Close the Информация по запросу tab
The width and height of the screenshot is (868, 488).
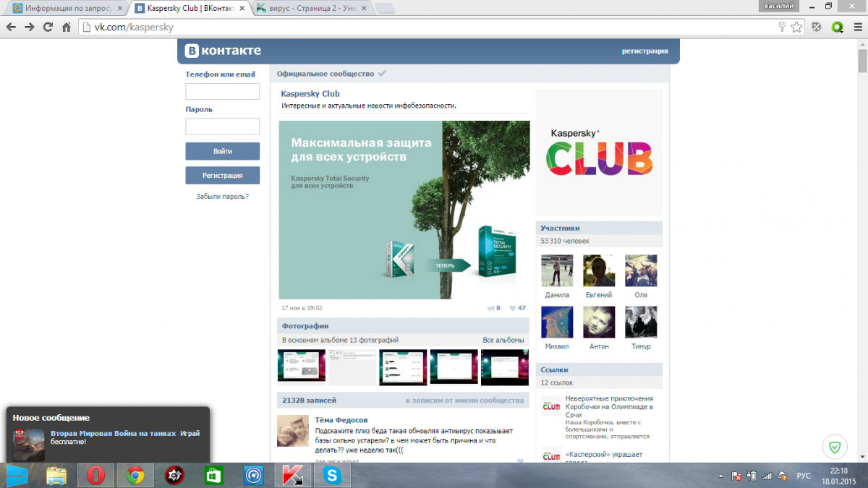click(120, 9)
